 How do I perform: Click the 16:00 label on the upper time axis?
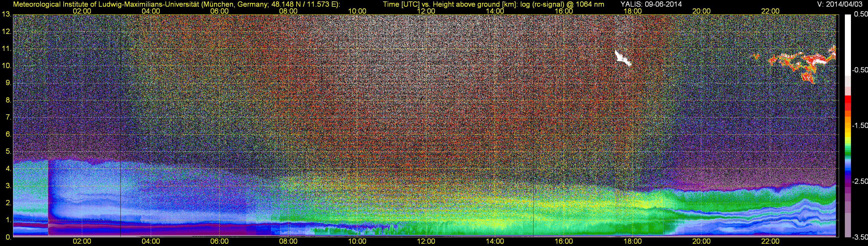pyautogui.click(x=564, y=11)
